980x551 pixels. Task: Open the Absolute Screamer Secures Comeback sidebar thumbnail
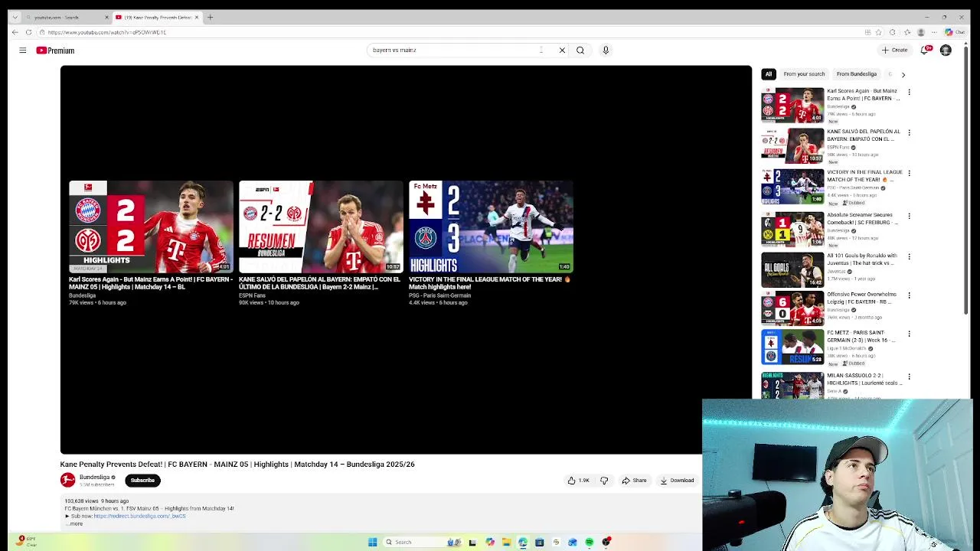(x=792, y=229)
